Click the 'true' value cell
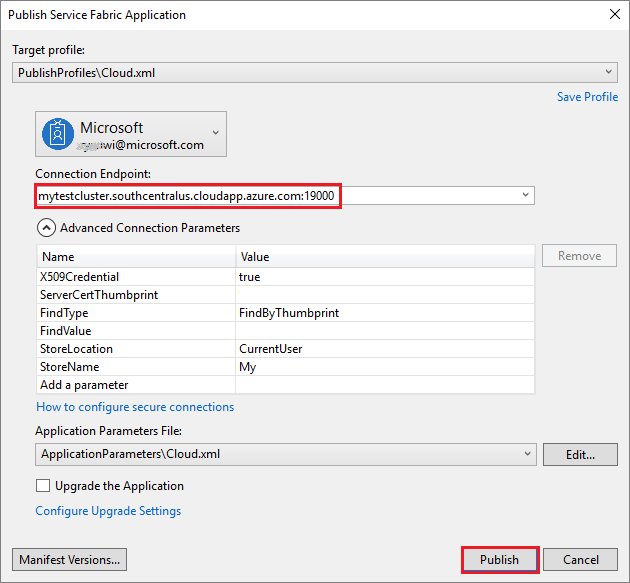The image size is (630, 583). click(385, 277)
